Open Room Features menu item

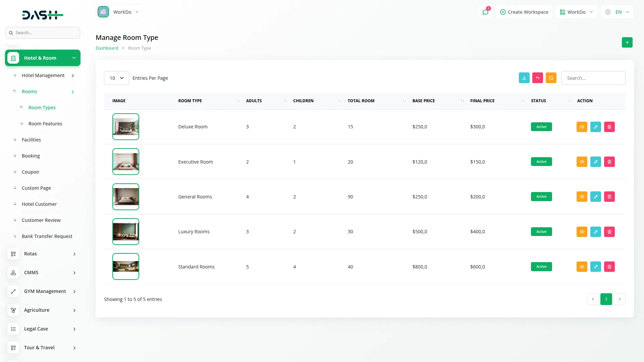point(45,124)
